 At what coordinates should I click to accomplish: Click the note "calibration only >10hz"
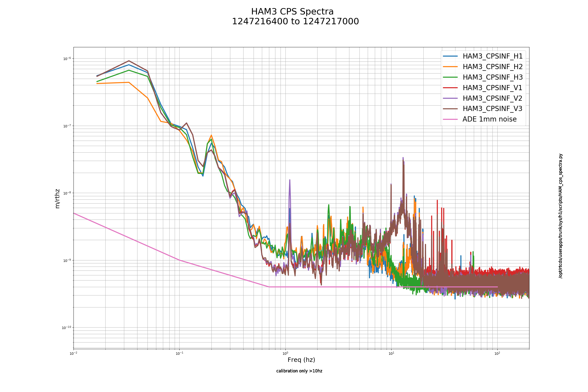pos(299,371)
